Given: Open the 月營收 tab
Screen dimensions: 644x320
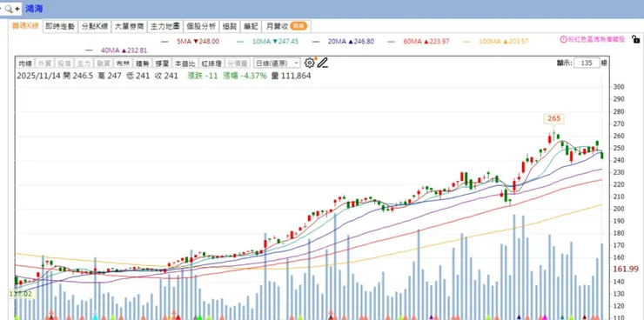Looking at the screenshot, I should [285, 27].
